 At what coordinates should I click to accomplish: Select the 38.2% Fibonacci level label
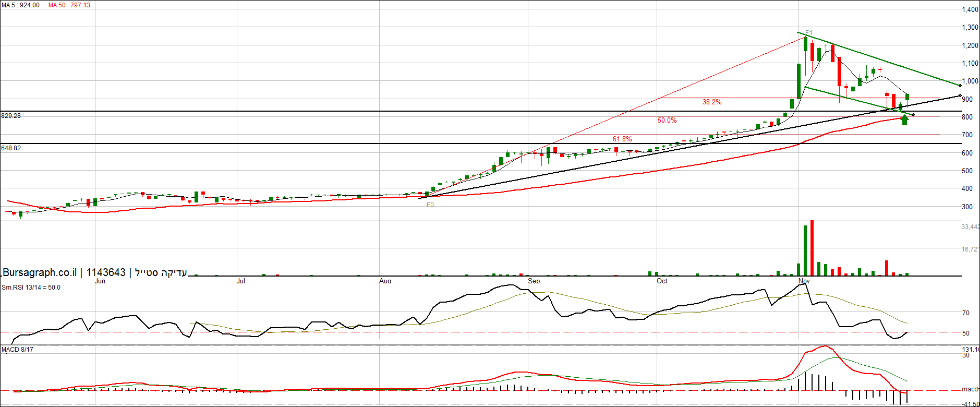coord(712,102)
